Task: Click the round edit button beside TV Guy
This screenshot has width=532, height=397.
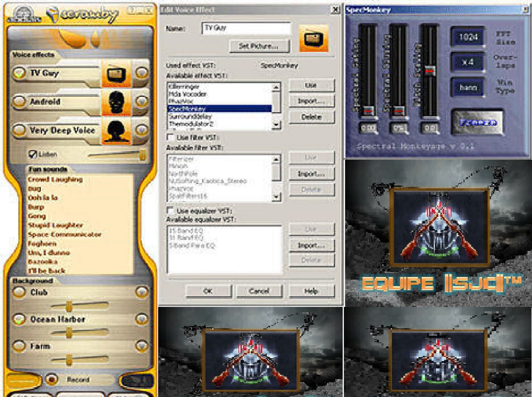Action: (x=142, y=73)
